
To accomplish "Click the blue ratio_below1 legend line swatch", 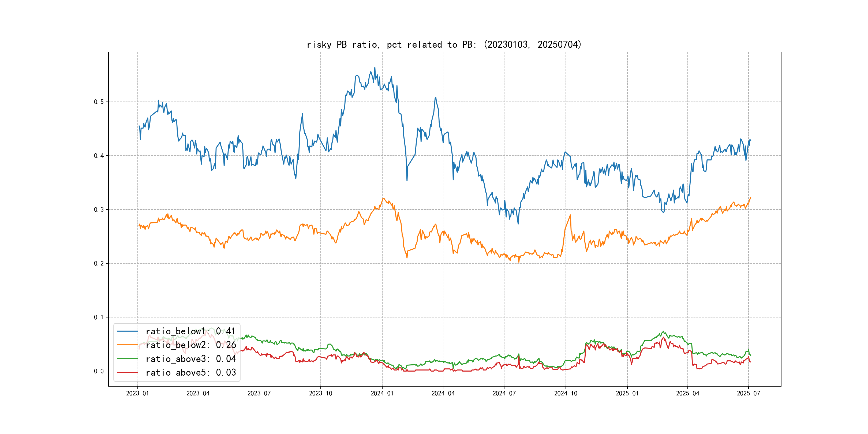I will click(127, 331).
